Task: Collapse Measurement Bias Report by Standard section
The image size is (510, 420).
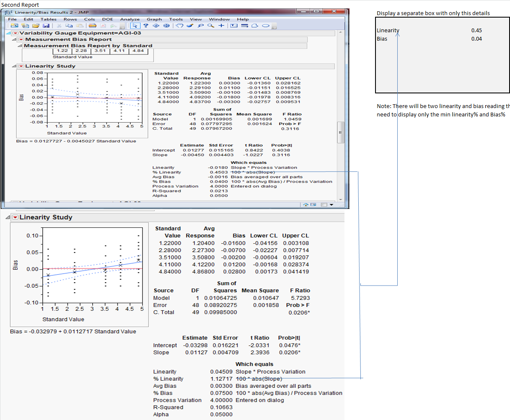Action: (20, 46)
